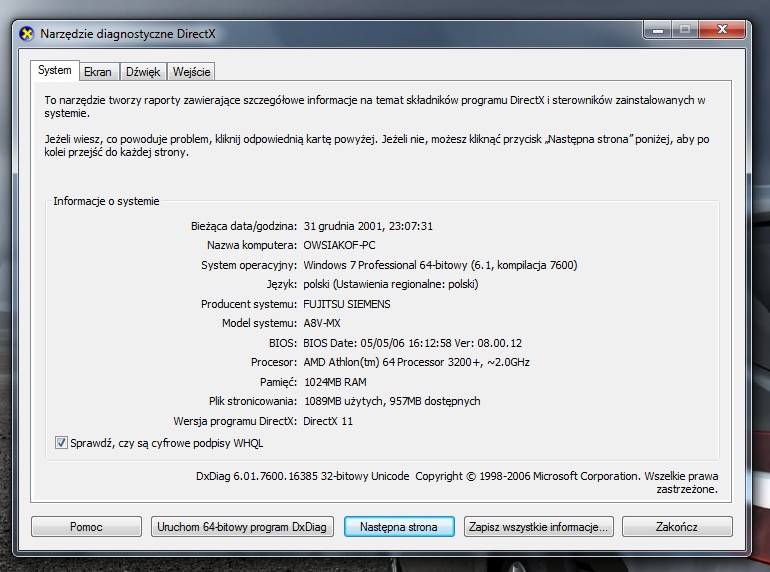
Task: Click the date value 31 grudnia 2001
Action: click(343, 226)
